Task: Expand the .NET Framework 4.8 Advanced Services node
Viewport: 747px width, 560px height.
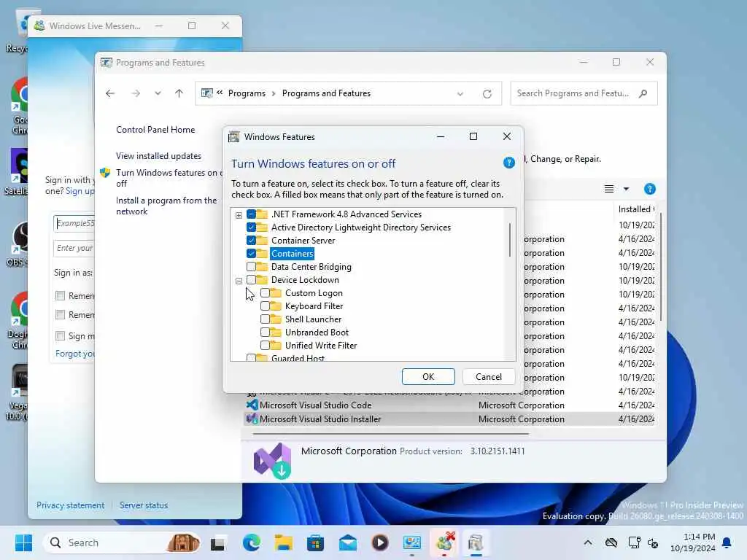Action: (239, 215)
